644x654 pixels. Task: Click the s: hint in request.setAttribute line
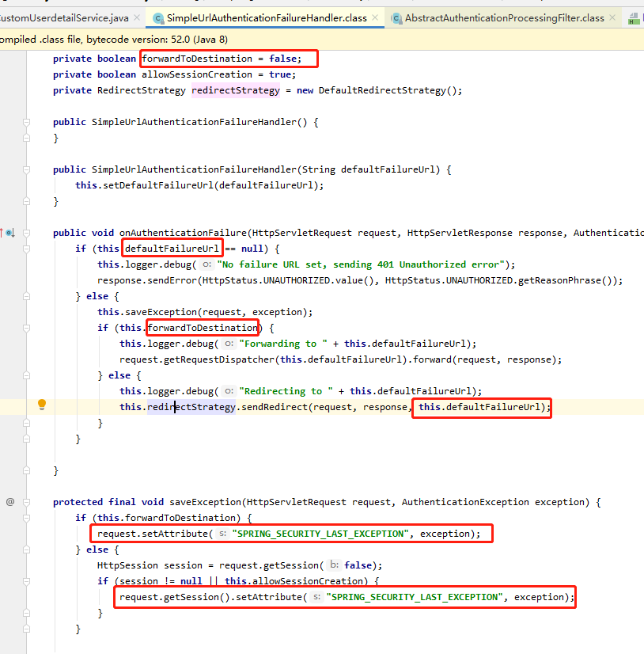(222, 534)
